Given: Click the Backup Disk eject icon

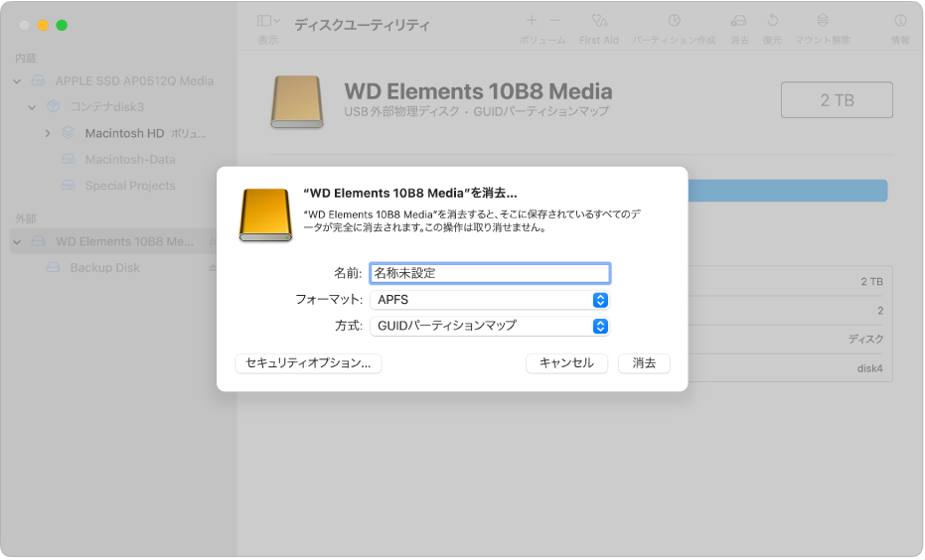Looking at the screenshot, I should 213,268.
